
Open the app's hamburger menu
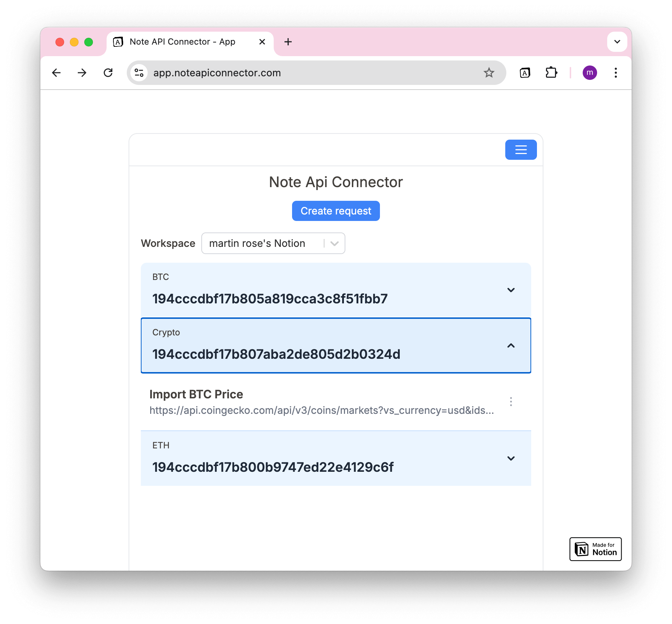521,150
